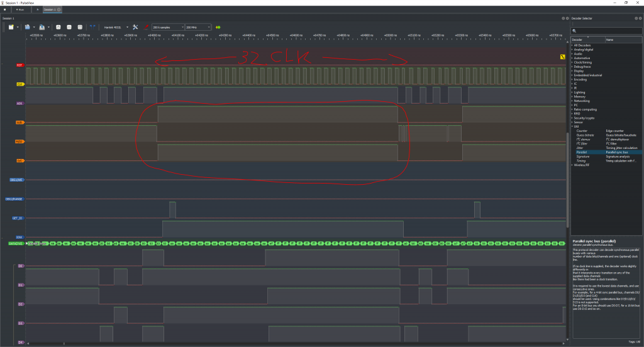Image resolution: width=644 pixels, height=347 pixels.
Task: Click the Session 1 panel float icon
Action: pos(563,18)
